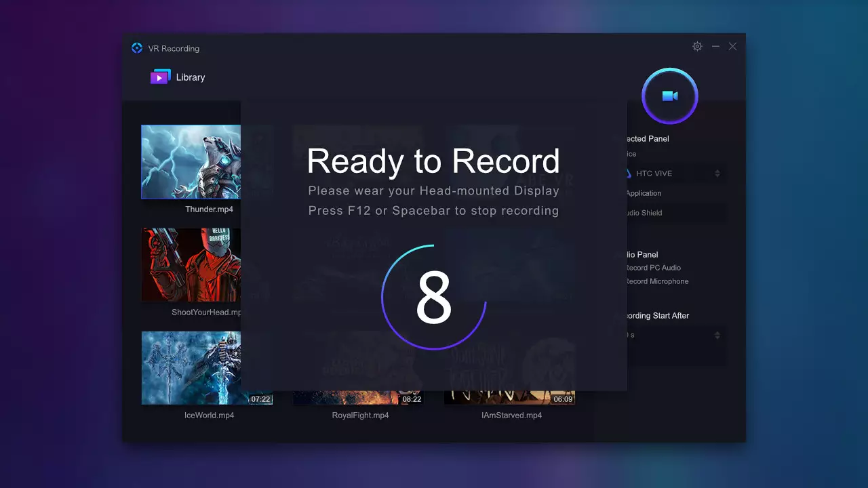
Task: Click the purple Library play icon
Action: click(160, 77)
